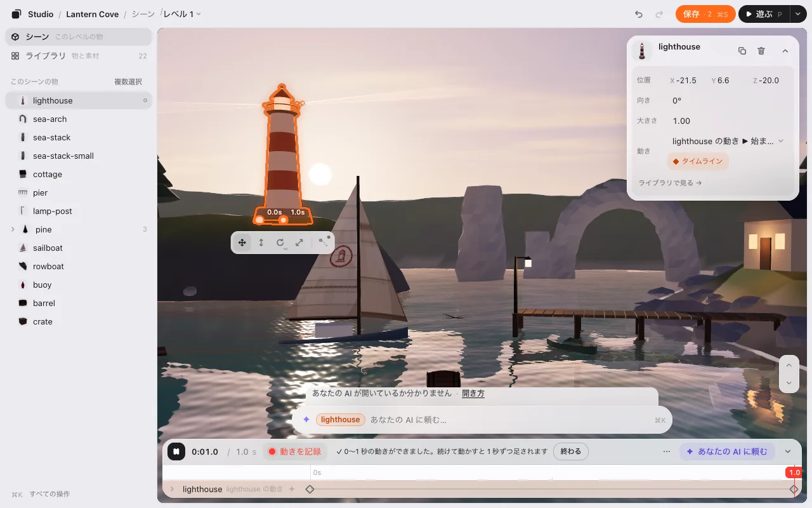
Task: Select the move tool in the floating toolbar
Action: (x=242, y=243)
